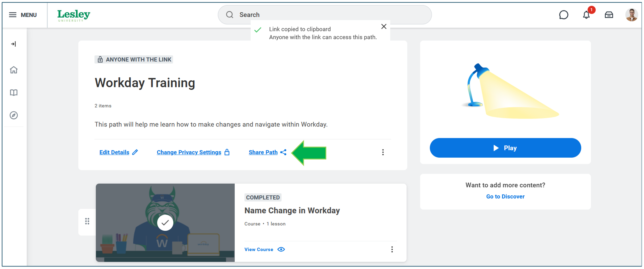This screenshot has width=644, height=269.
Task: Open the inbox tray icon
Action: point(609,15)
